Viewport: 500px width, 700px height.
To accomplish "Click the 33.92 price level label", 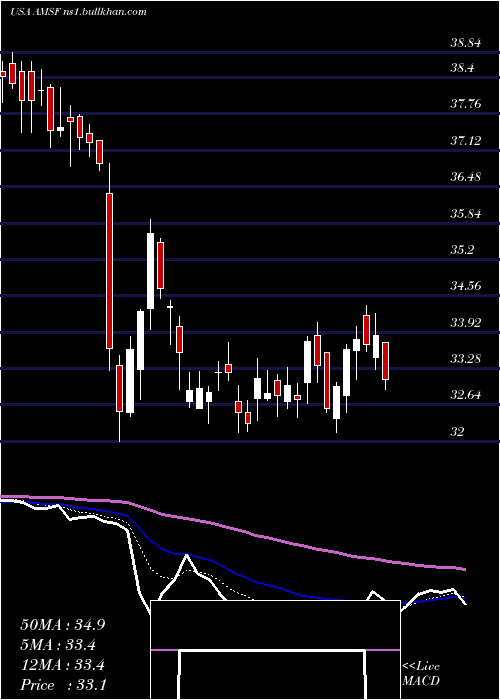I will click(x=466, y=322).
